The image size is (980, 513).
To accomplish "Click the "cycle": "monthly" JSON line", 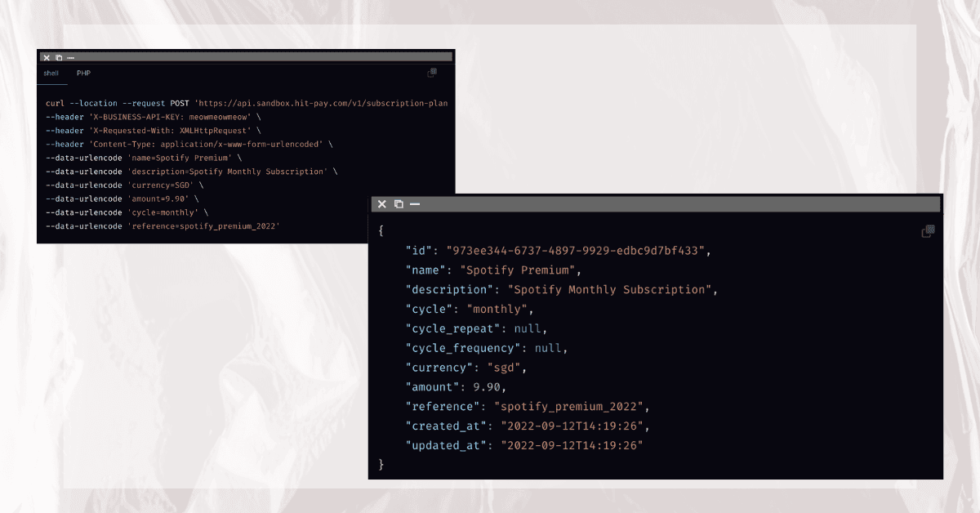I will tap(470, 310).
